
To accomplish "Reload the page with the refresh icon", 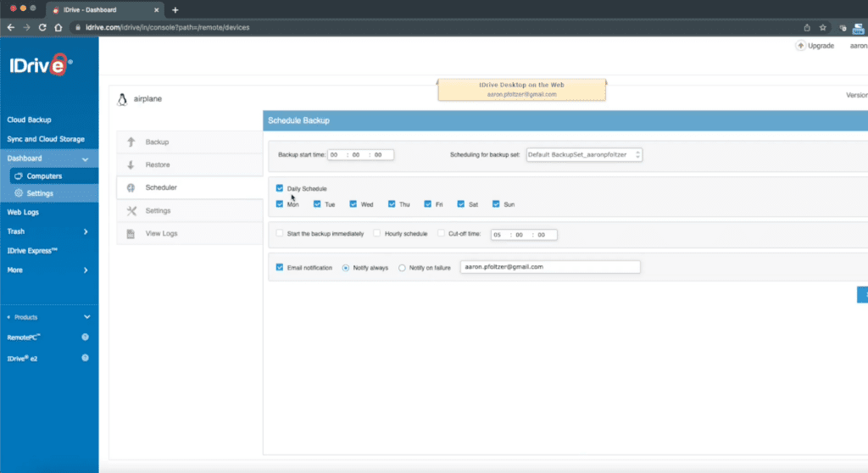I will (x=42, y=27).
